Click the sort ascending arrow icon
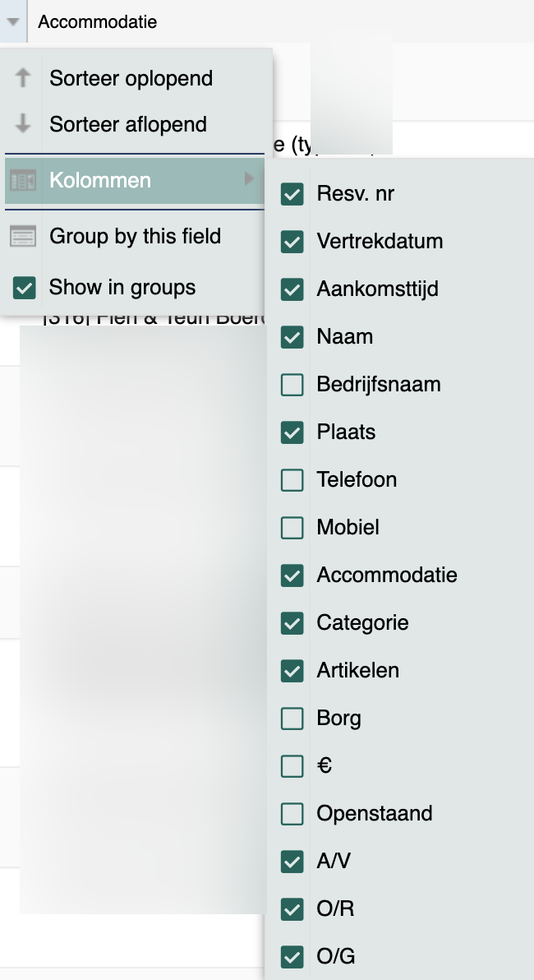This screenshot has height=980, width=534. pos(23,78)
